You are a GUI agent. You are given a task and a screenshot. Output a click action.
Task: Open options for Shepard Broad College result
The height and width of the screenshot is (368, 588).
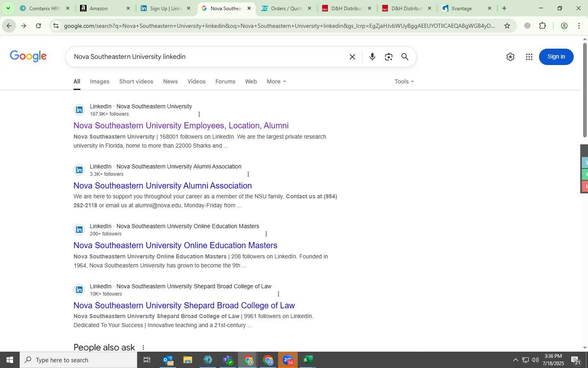pos(278,294)
